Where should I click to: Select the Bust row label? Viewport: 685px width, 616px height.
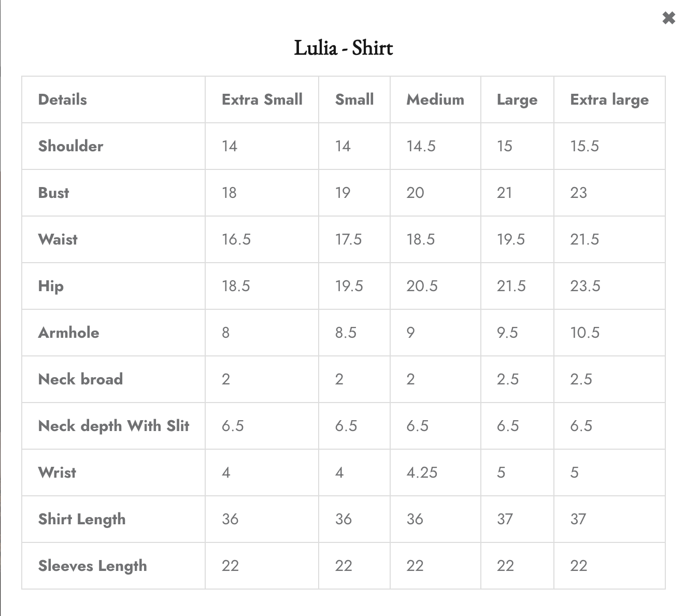click(53, 193)
